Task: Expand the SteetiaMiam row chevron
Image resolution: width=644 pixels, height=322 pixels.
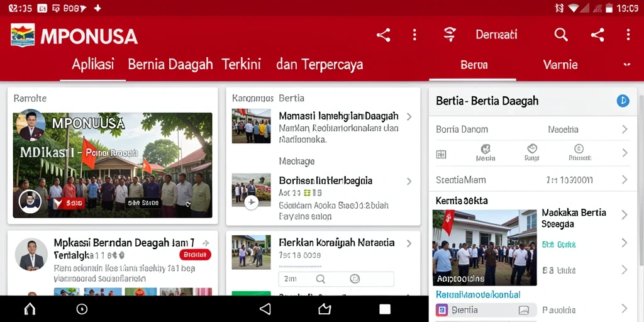Action: click(625, 179)
